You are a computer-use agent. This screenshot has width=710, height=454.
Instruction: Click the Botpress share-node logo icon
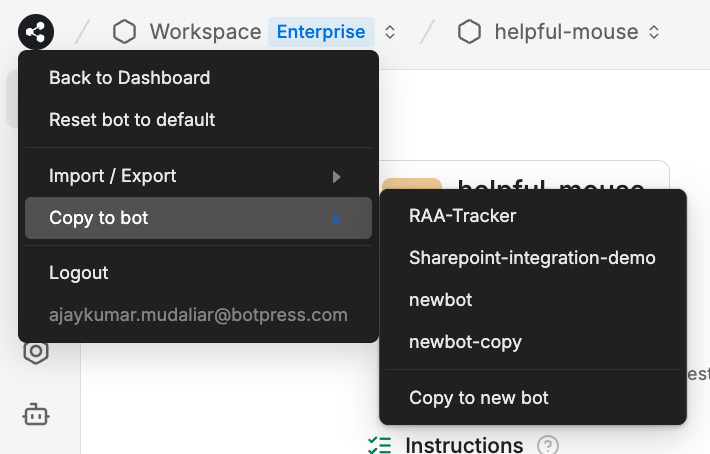(x=36, y=32)
